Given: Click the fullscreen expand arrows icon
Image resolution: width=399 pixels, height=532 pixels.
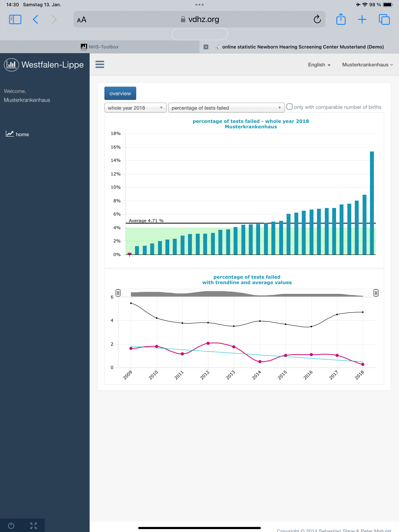Looking at the screenshot, I should click(34, 526).
